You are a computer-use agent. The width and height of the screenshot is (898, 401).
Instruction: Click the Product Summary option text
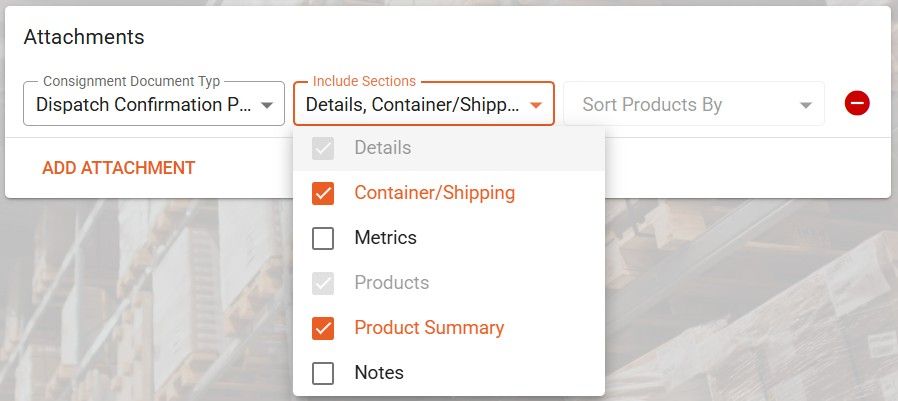click(x=429, y=328)
